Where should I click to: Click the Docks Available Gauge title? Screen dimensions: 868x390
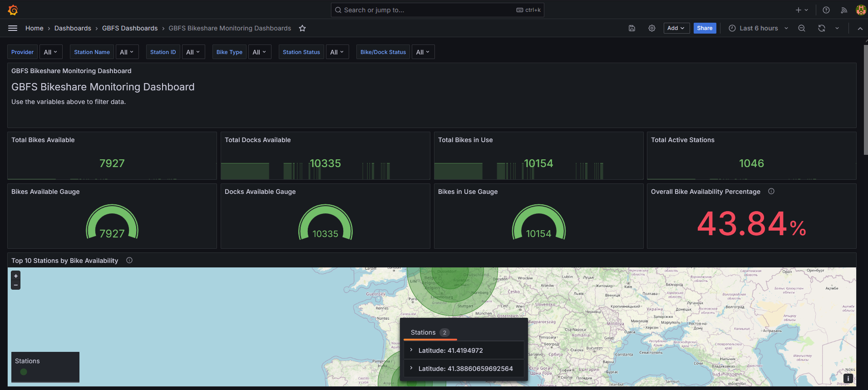pos(260,192)
